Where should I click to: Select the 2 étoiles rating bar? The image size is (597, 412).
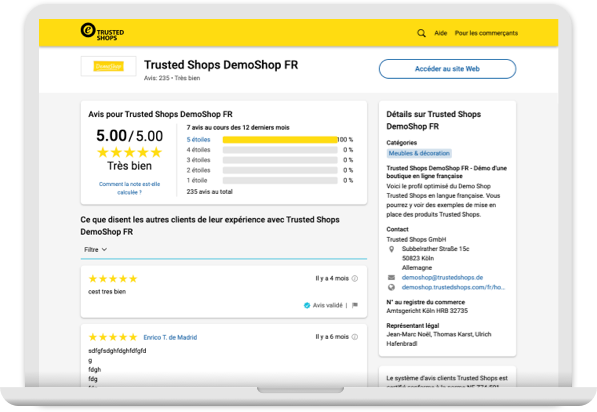point(280,170)
